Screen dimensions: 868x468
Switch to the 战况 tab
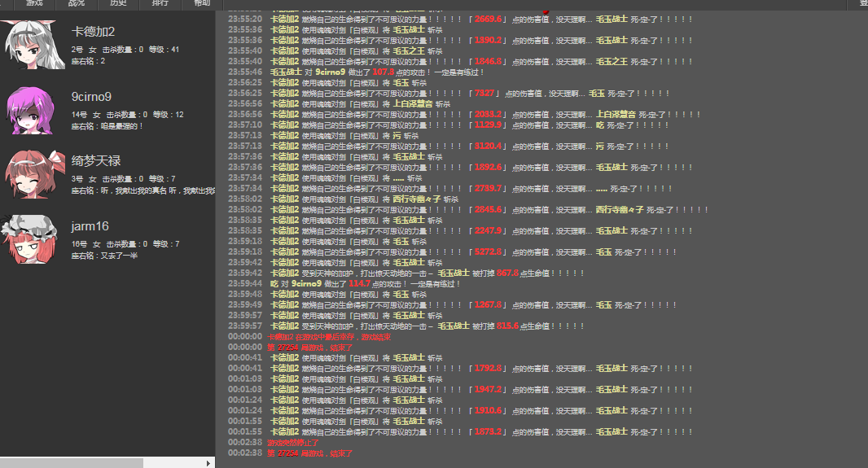coord(76,3)
